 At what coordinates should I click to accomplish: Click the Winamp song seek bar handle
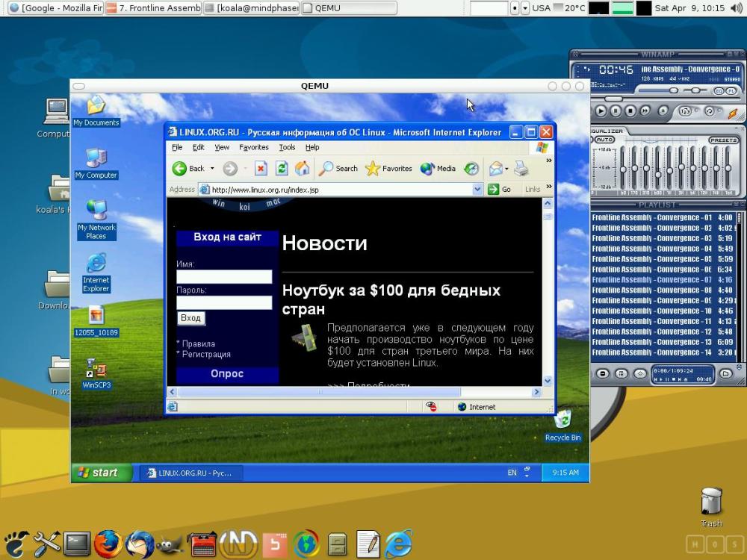click(613, 99)
